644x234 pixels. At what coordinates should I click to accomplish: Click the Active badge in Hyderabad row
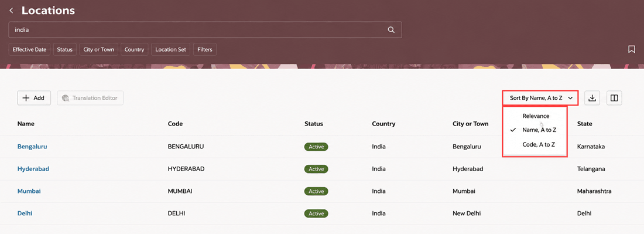316,169
